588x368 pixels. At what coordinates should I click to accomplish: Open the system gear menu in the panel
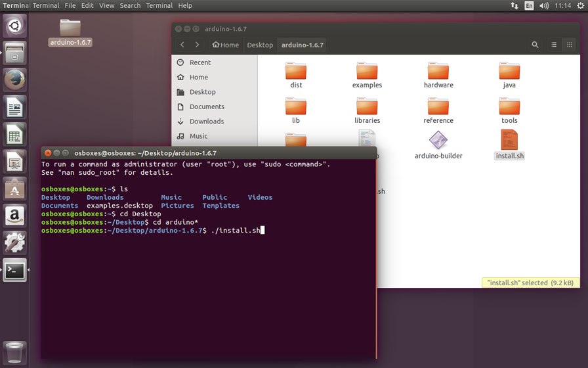coord(581,5)
